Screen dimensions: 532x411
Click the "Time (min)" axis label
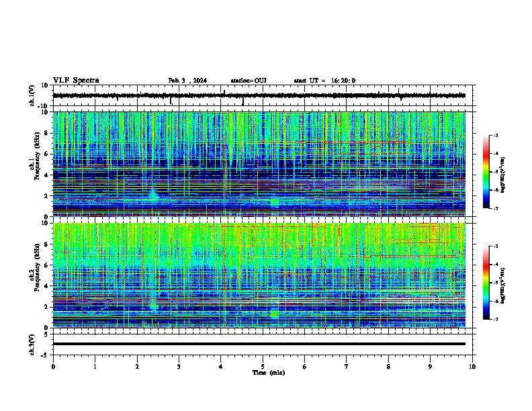(269, 373)
